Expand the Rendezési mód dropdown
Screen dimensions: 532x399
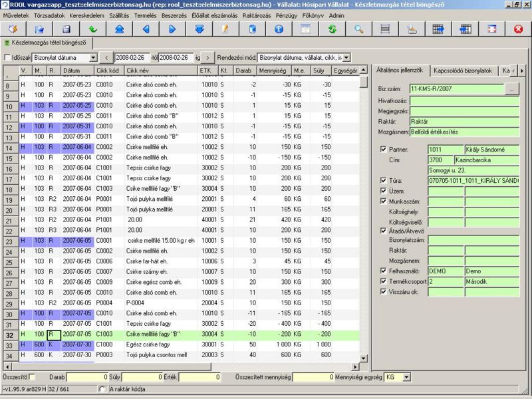coord(346,58)
